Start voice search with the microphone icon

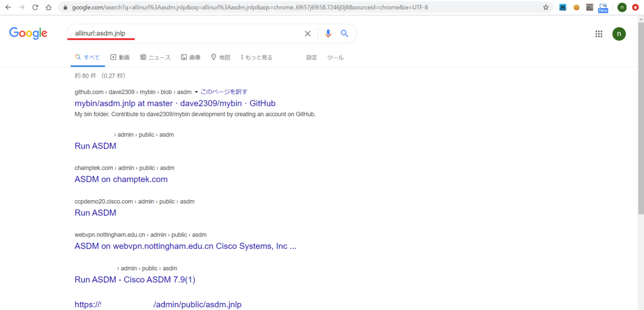(x=328, y=34)
